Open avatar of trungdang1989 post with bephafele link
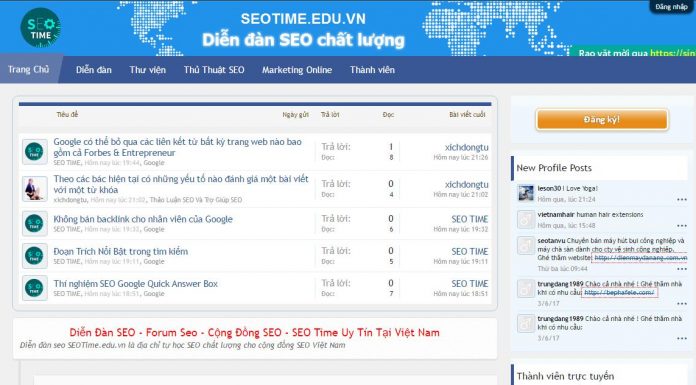The height and width of the screenshot is (385, 696). (526, 288)
